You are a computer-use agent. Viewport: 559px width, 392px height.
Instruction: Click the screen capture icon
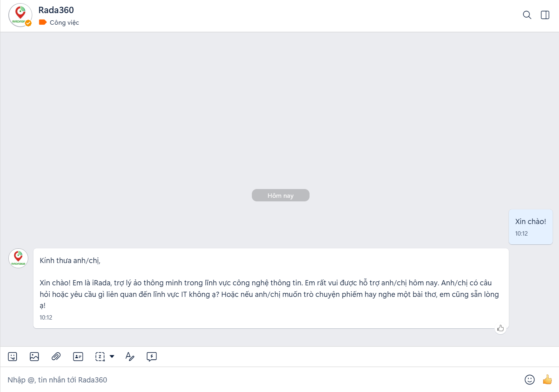pyautogui.click(x=100, y=357)
